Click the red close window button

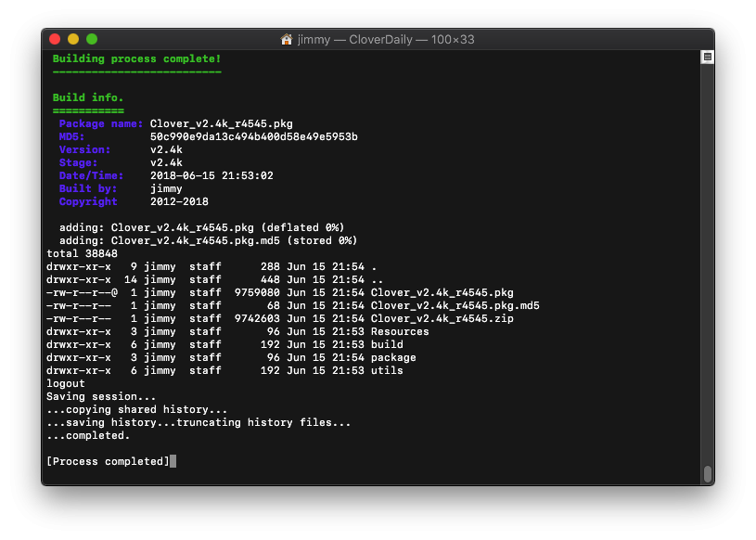click(x=55, y=39)
